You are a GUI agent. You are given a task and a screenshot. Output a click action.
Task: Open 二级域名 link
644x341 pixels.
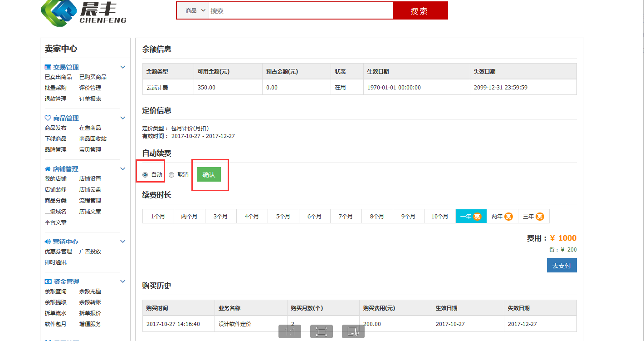56,212
